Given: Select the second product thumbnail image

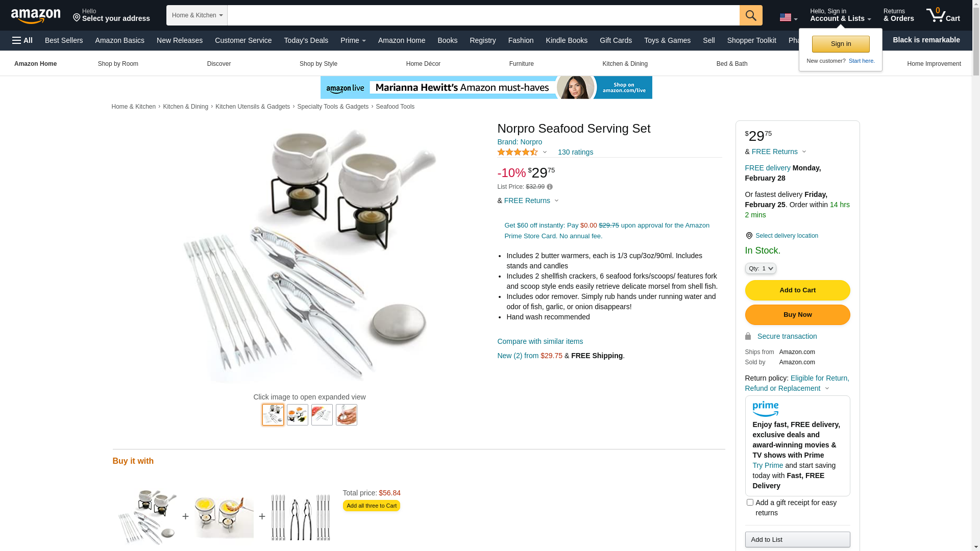Looking at the screenshot, I should coord(298,415).
